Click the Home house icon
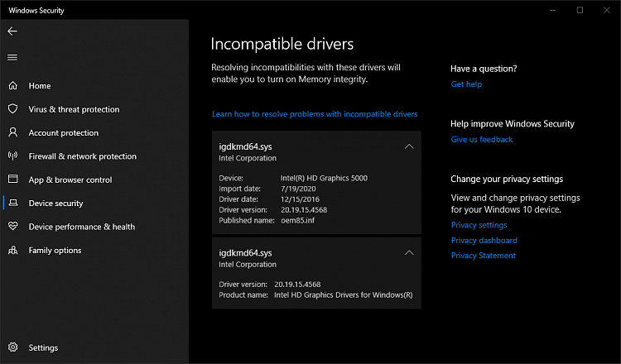 (13, 85)
